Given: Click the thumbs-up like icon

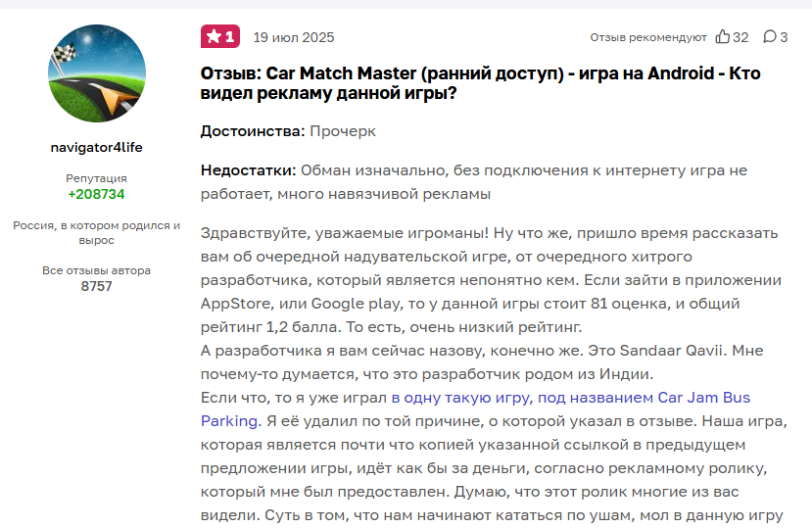Looking at the screenshot, I should tap(723, 37).
